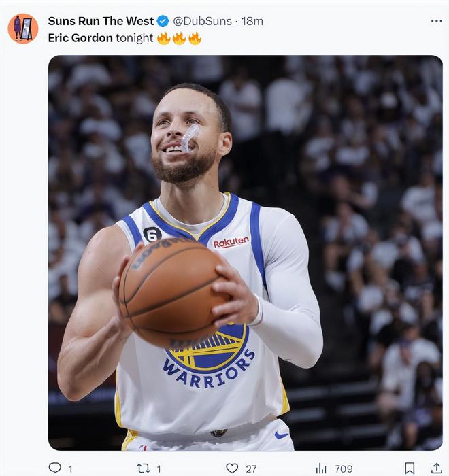Click the 27 likes count

pos(251,469)
